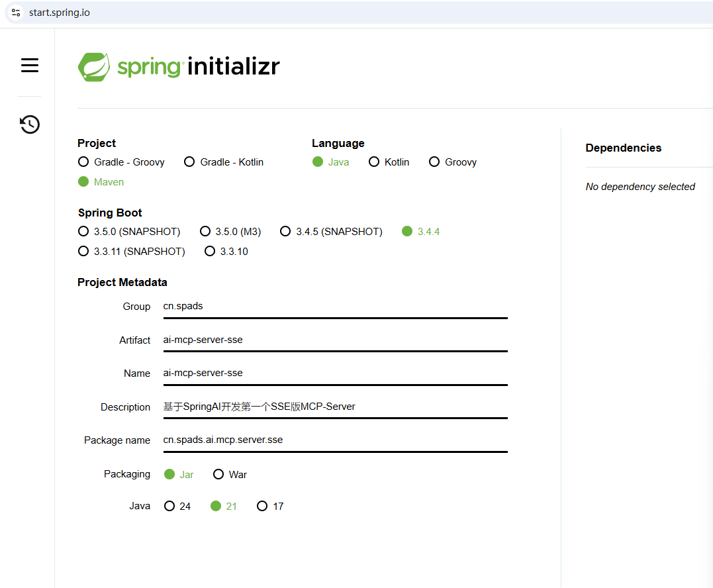Select Gradle - Kotlin project type

(224, 162)
